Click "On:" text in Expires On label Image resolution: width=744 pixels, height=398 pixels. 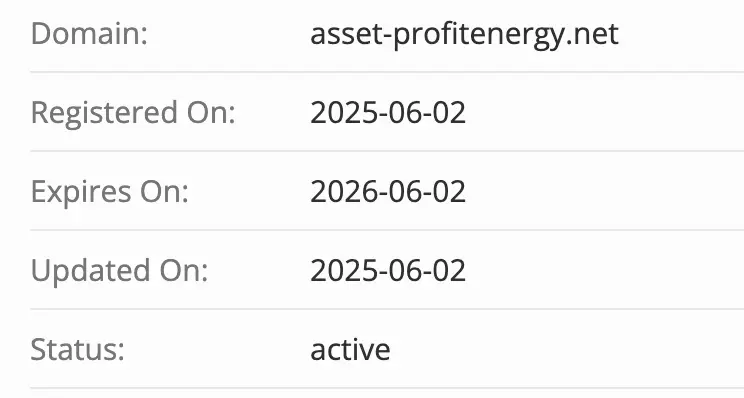tap(164, 192)
